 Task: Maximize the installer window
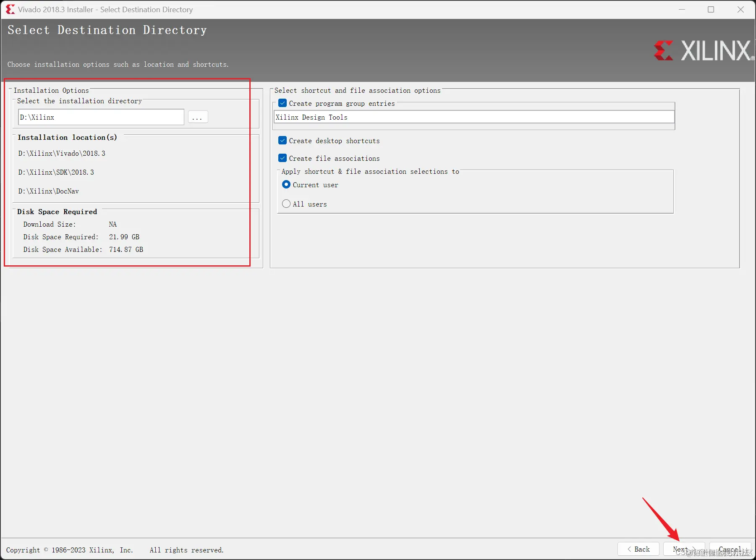[x=711, y=9]
